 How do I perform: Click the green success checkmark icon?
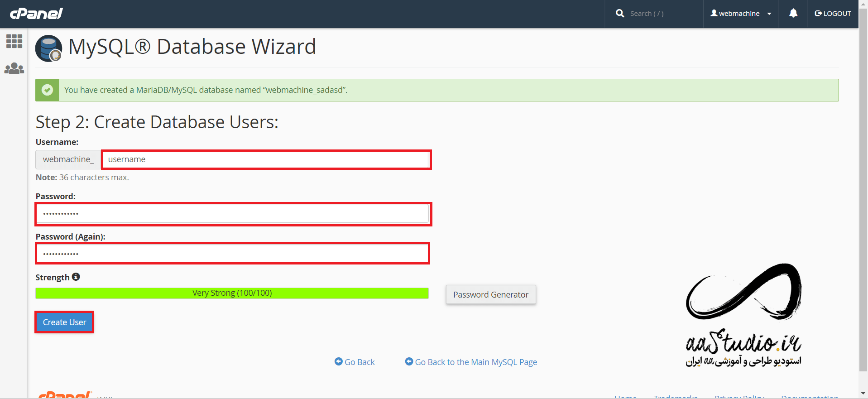click(x=47, y=90)
